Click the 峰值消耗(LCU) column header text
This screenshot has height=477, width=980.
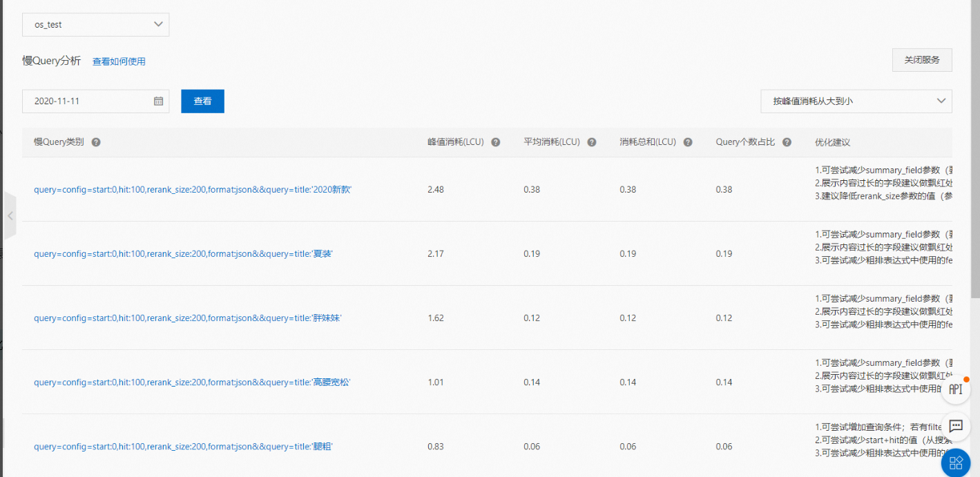coord(456,142)
